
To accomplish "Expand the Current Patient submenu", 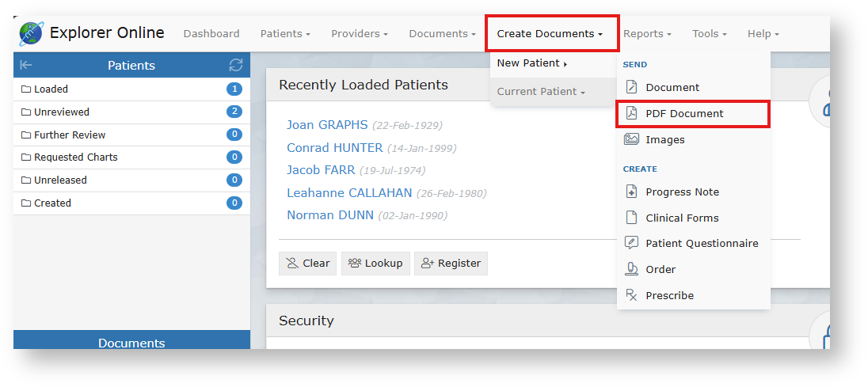I will (541, 92).
